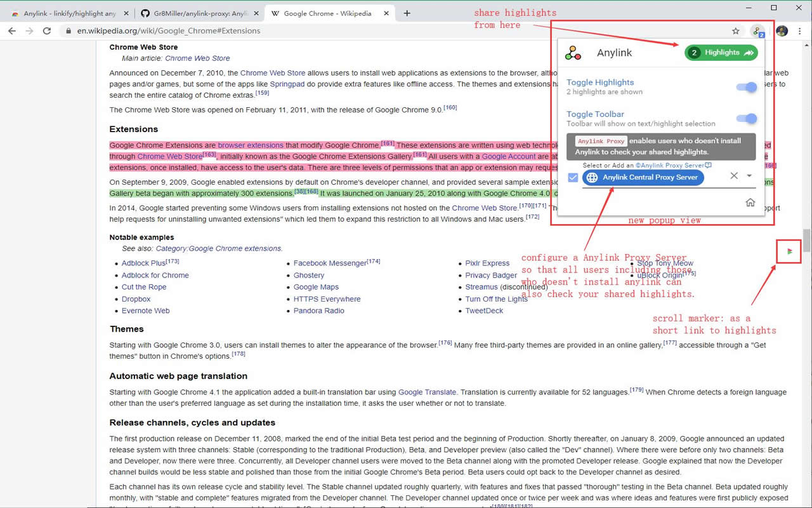
Task: Open the Evernote Web link
Action: pos(146,311)
